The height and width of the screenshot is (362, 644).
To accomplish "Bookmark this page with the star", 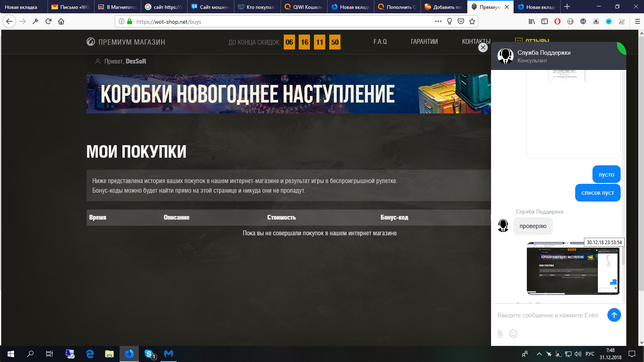I will pos(472,21).
